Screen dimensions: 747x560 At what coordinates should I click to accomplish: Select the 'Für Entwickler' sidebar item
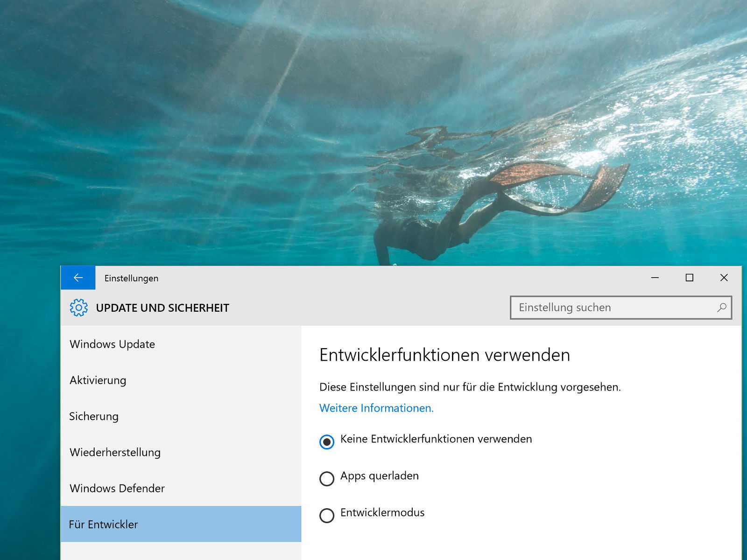coord(181,524)
